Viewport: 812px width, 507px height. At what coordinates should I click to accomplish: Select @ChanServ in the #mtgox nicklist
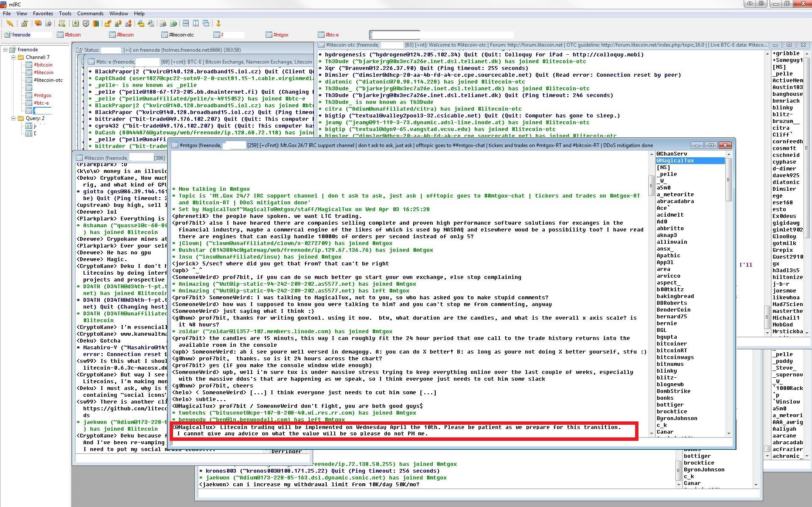tap(672, 154)
